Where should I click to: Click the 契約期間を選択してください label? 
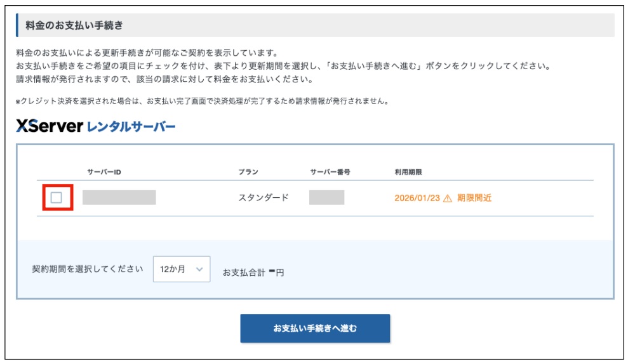point(88,269)
